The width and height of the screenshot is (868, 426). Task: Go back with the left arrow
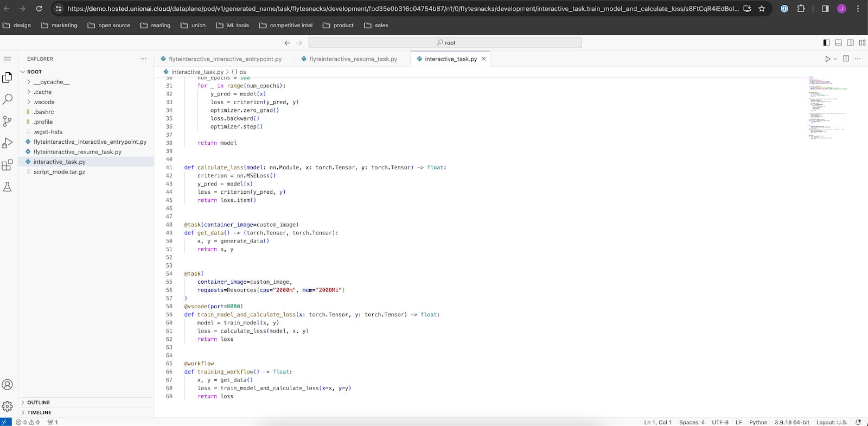point(288,43)
